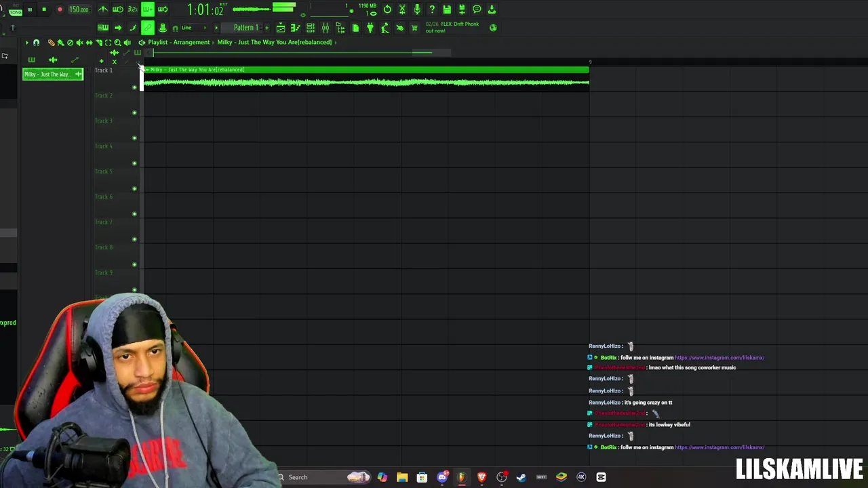Click the 1:01:02 time display

[205, 10]
